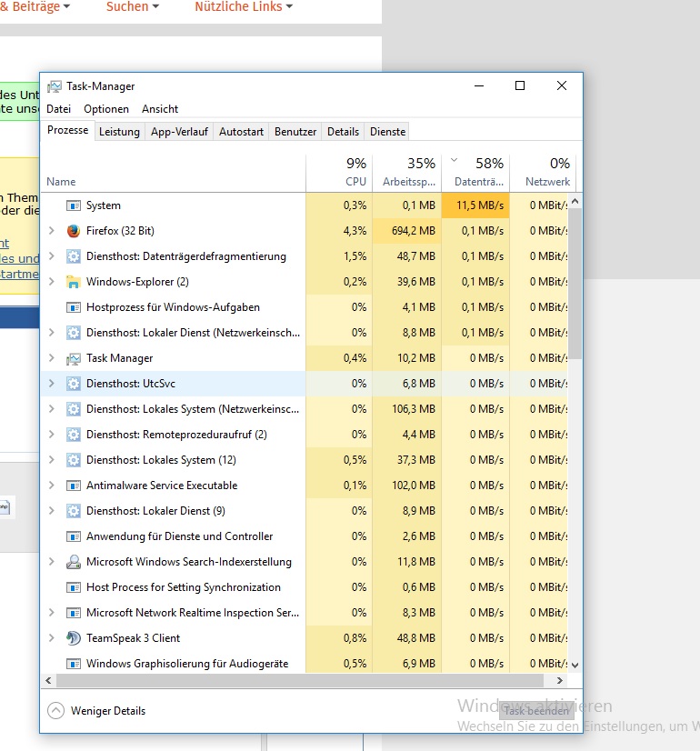Click the Host Process for Setting Synchronization icon
The width and height of the screenshot is (700, 751).
74,587
